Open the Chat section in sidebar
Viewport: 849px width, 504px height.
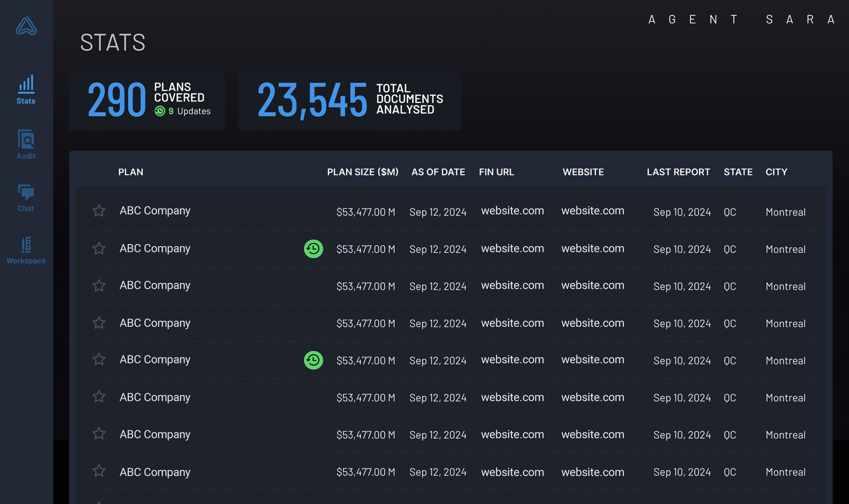pos(26,197)
